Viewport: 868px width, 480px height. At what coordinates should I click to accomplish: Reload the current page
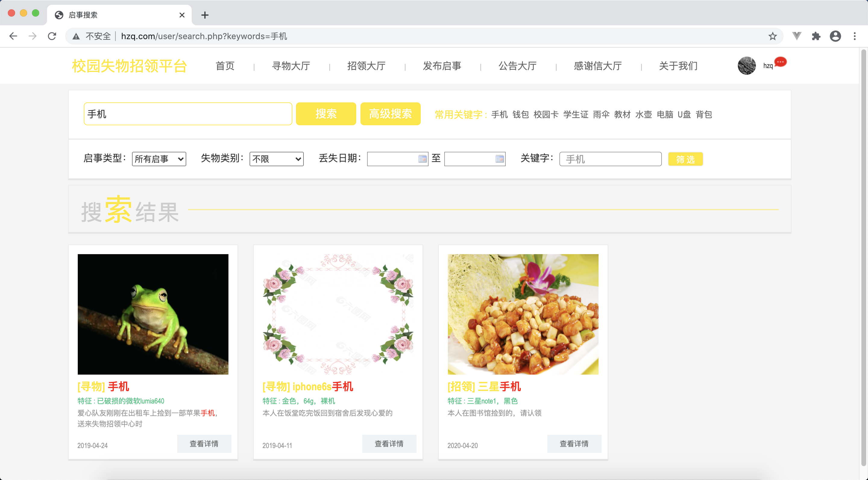pos(52,36)
